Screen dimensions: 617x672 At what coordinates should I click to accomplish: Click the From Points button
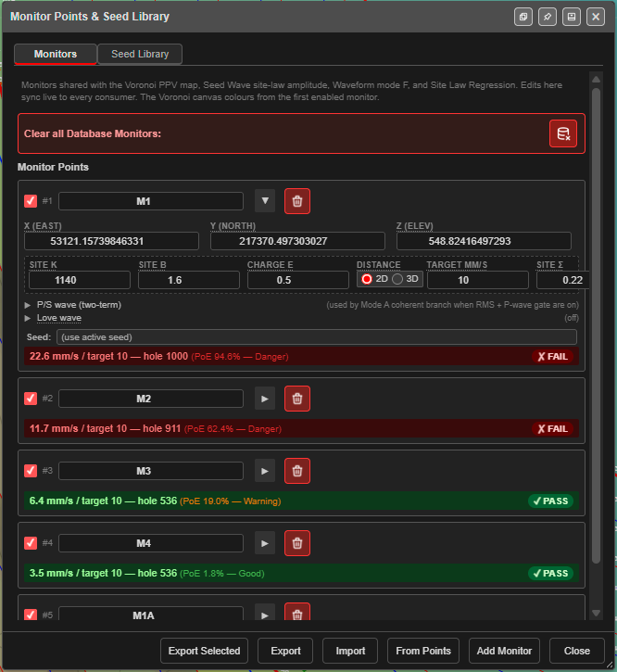coord(423,651)
